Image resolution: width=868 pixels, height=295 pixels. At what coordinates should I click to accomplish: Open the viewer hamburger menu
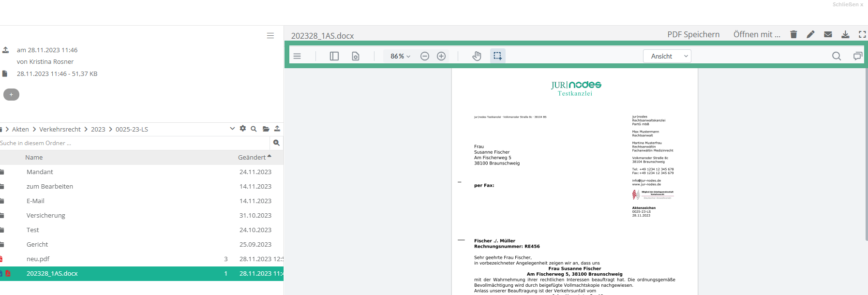[x=297, y=56]
